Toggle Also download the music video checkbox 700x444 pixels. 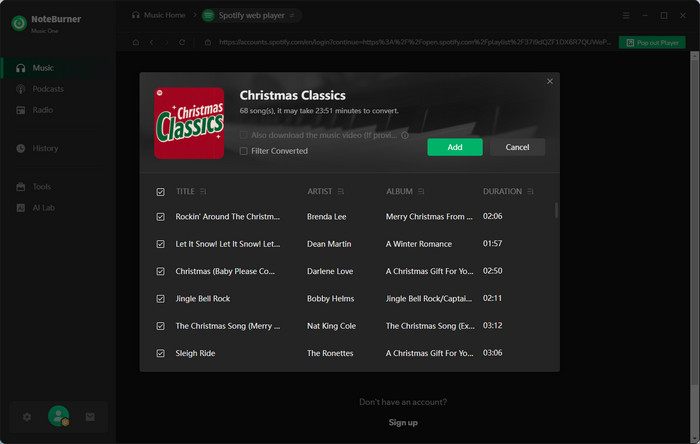[x=243, y=135]
